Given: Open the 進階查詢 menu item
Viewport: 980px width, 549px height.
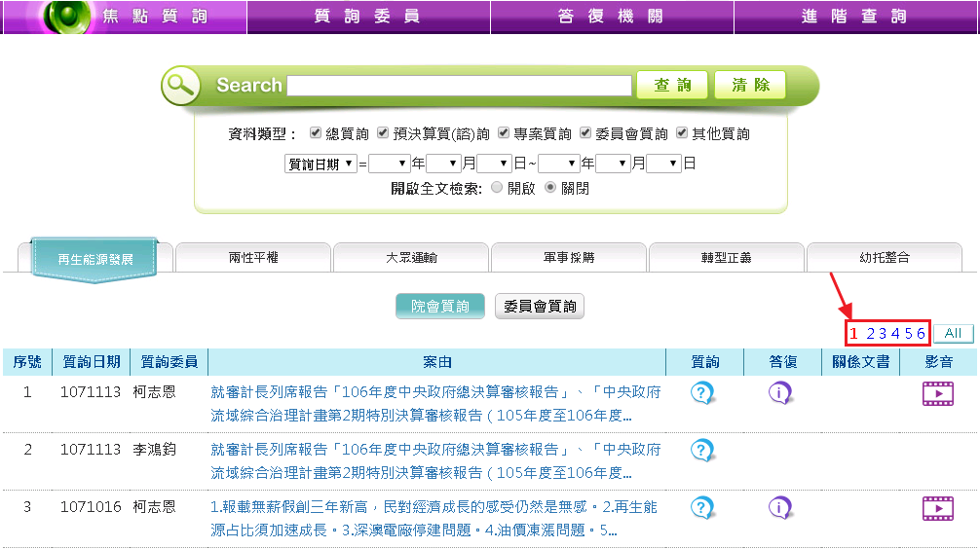Looking at the screenshot, I should point(855,17).
